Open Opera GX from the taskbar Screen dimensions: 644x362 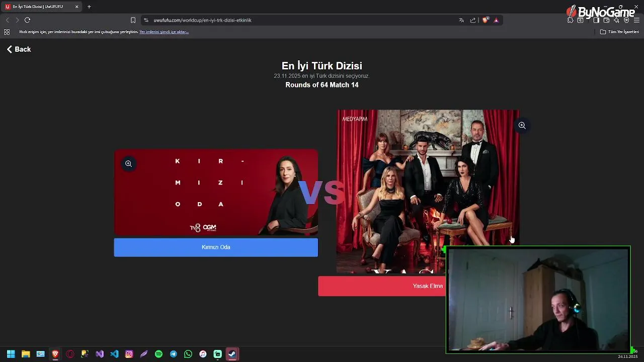pos(70,354)
